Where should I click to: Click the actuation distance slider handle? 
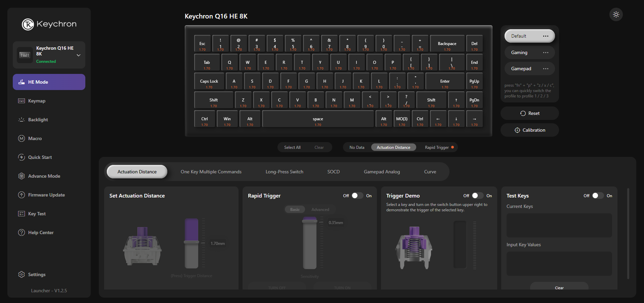(191, 242)
